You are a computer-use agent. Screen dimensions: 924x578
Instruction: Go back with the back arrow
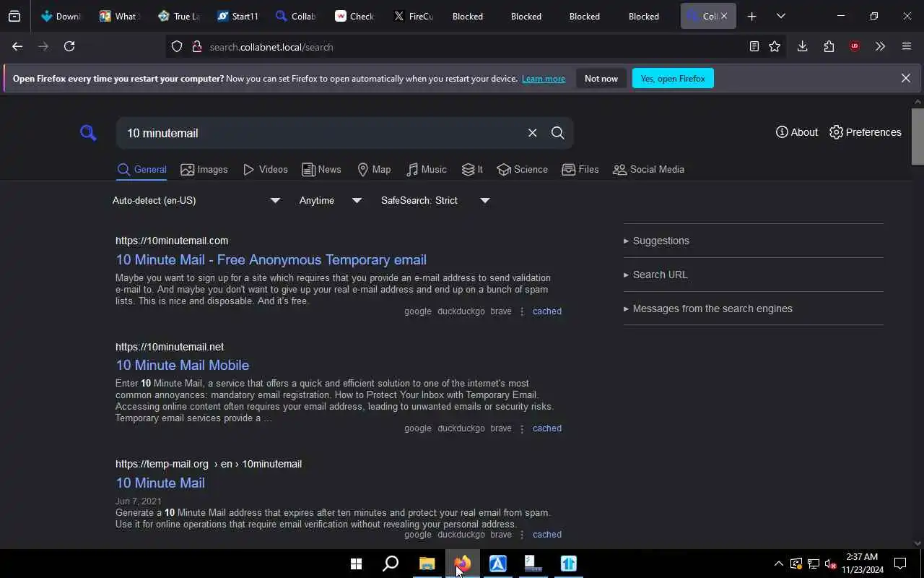point(17,46)
